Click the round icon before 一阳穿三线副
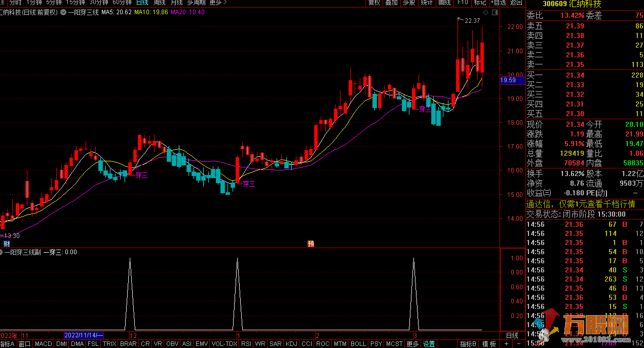This screenshot has height=348, width=644. (2, 252)
